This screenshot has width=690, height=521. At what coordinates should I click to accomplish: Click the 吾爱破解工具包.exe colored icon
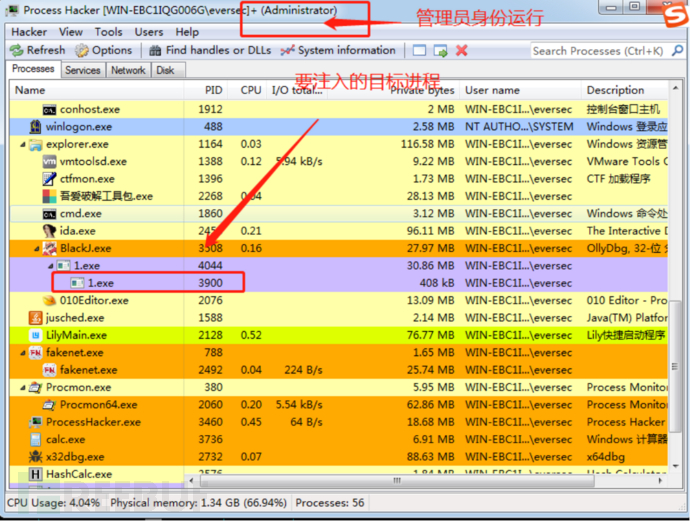(49, 196)
